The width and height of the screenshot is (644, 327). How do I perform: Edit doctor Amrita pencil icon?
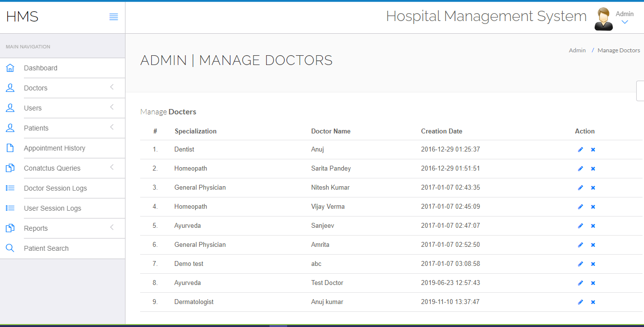tap(581, 245)
